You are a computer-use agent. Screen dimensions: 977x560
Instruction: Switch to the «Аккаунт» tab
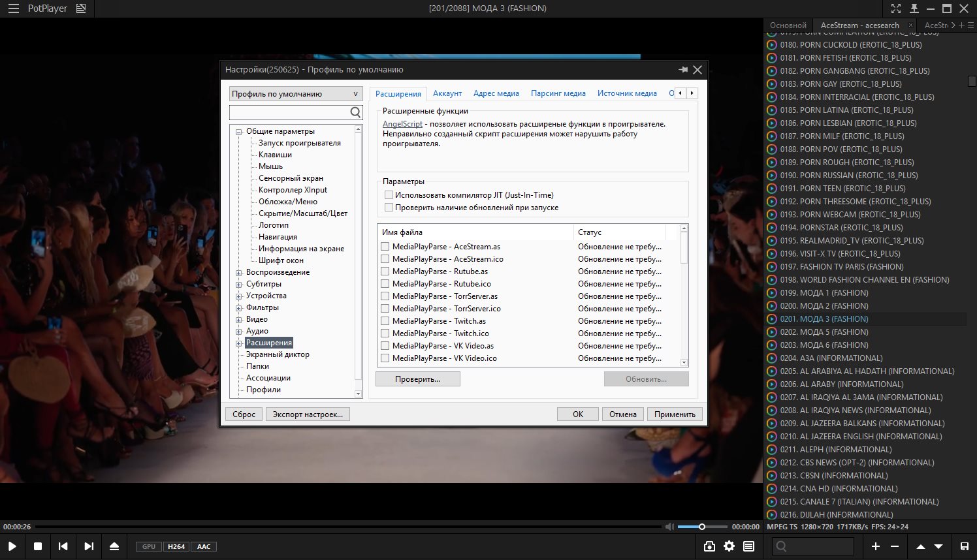point(447,93)
